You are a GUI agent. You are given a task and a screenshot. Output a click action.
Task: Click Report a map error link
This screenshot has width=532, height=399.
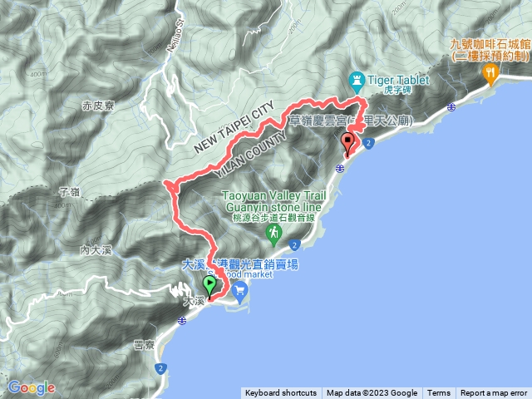(493, 393)
